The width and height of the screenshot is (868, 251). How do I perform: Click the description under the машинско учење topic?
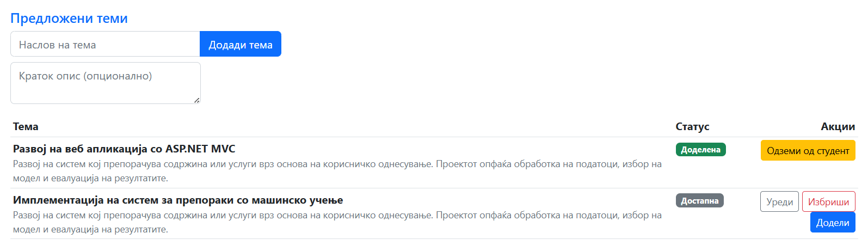coord(337,222)
